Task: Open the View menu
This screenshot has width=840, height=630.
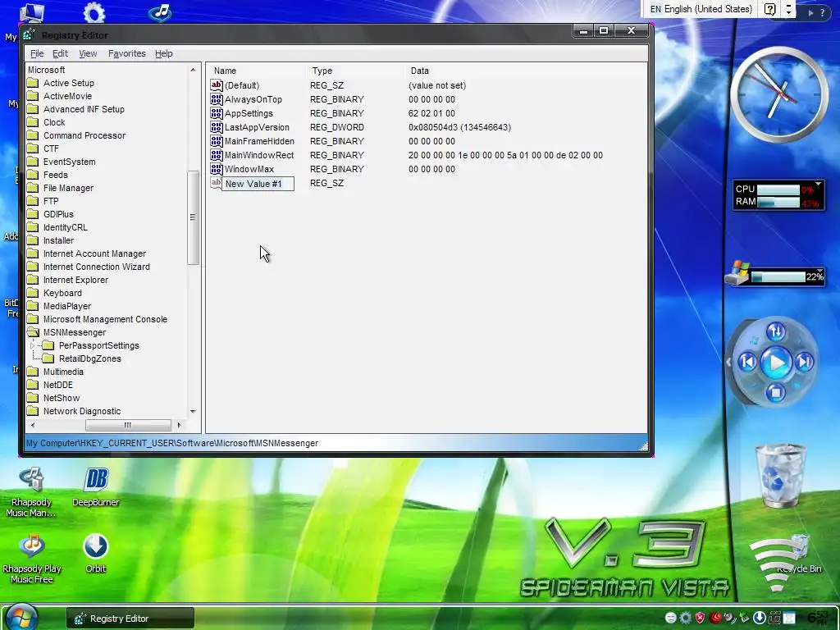Action: coord(88,53)
